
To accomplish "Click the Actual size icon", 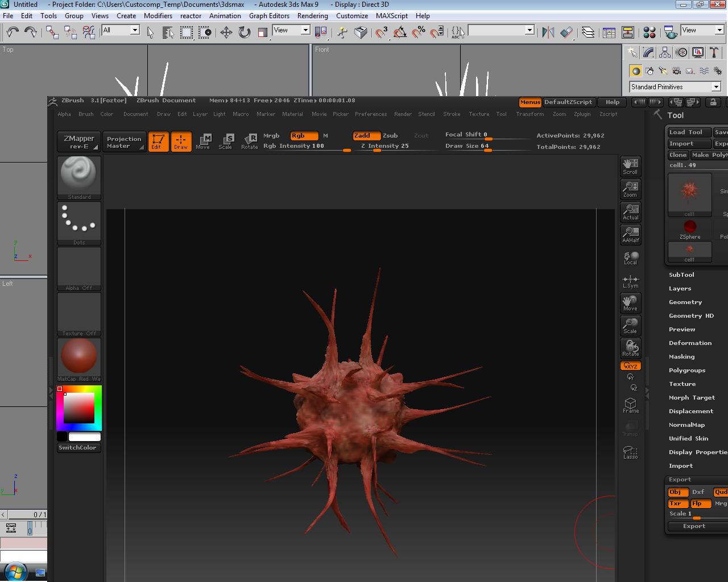I will pyautogui.click(x=630, y=212).
